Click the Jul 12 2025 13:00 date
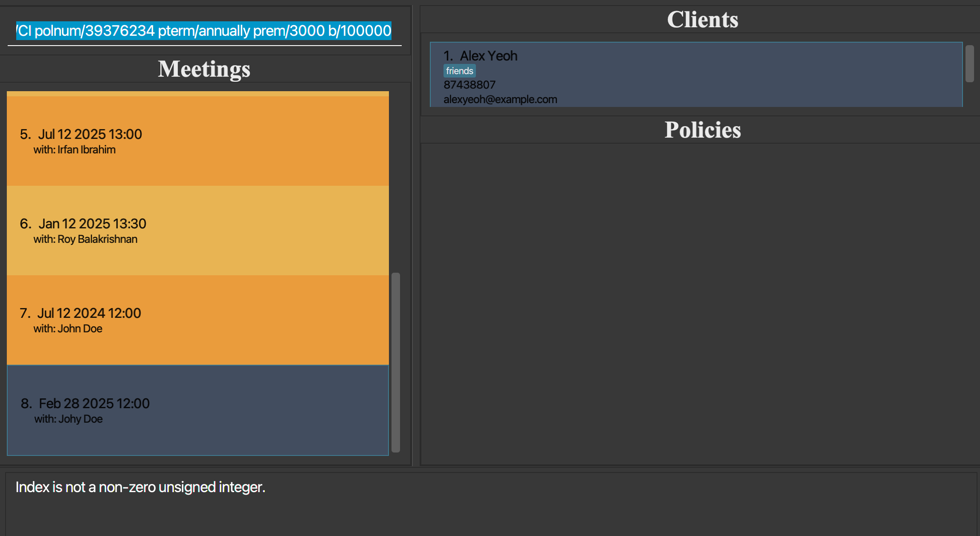980x536 pixels. pos(90,134)
